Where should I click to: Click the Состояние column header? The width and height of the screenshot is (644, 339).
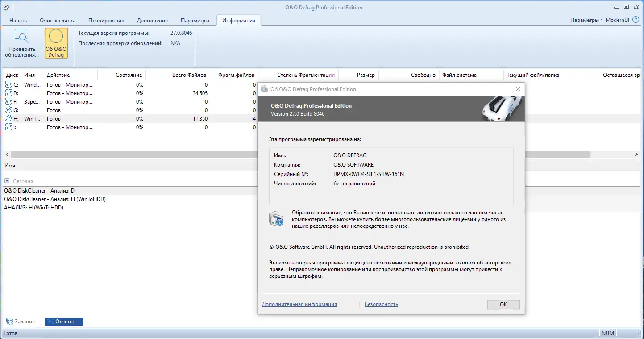pos(122,75)
